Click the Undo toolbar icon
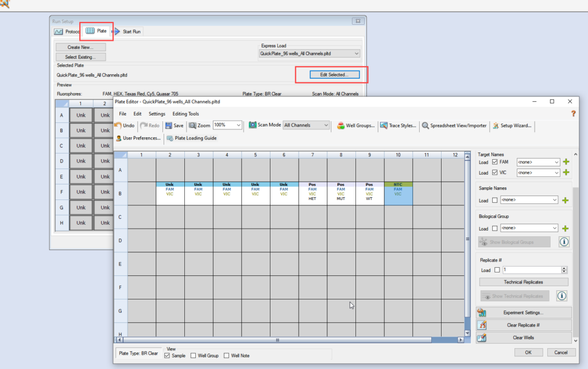This screenshot has width=588, height=369. pyautogui.click(x=118, y=125)
